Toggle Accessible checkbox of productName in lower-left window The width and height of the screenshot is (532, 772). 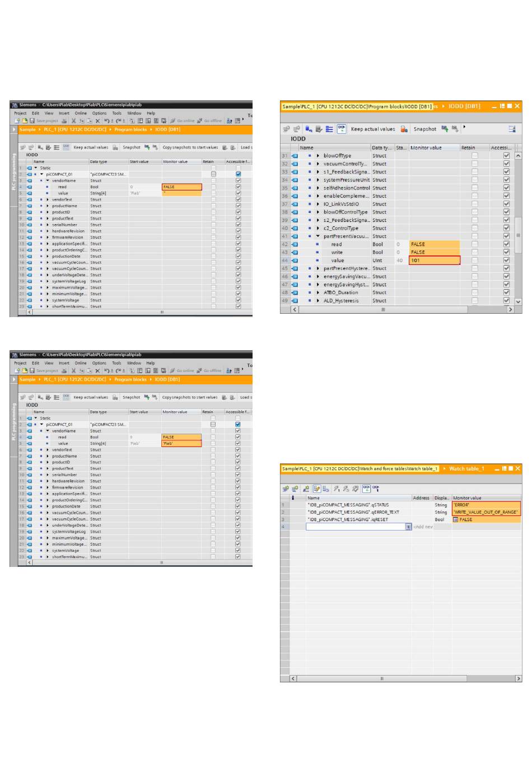point(238,456)
